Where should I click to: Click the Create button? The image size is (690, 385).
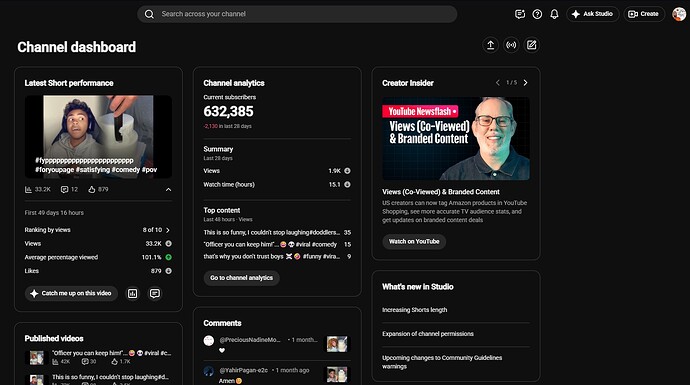644,14
